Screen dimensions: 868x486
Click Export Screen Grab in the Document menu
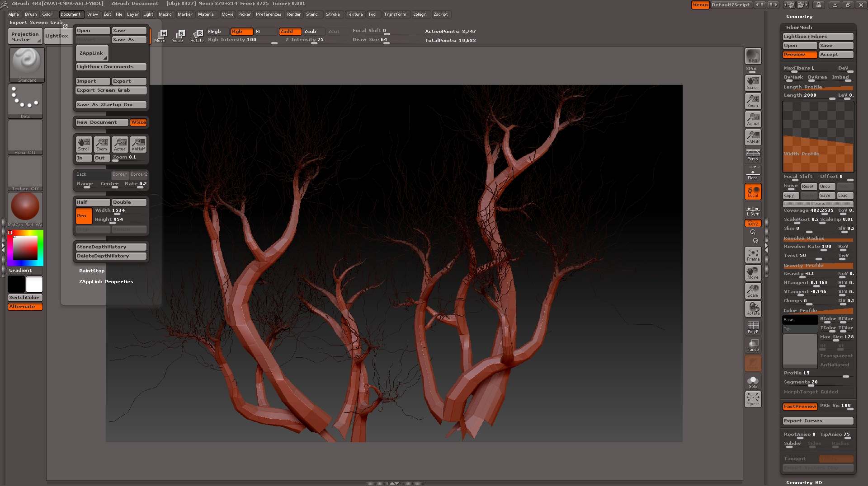(x=111, y=90)
